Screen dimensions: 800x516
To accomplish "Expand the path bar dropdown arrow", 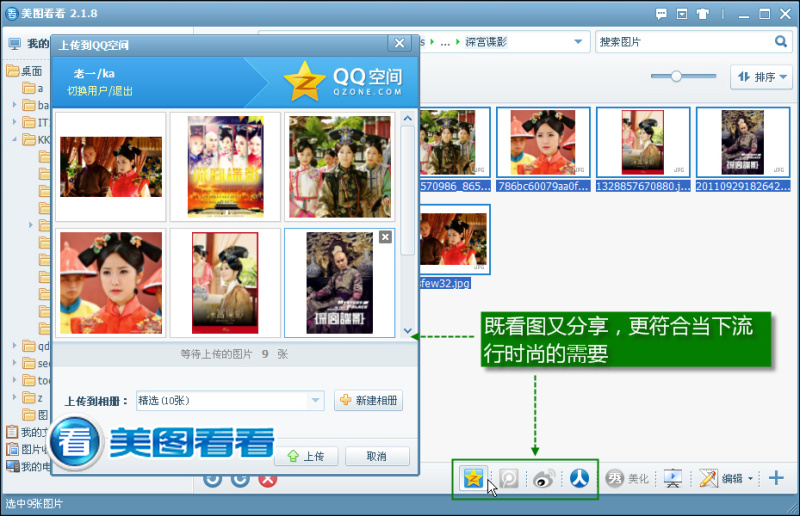I will coord(578,42).
